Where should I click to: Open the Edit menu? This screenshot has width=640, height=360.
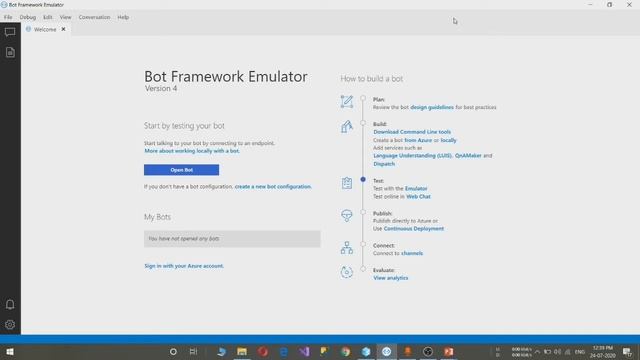[48, 17]
